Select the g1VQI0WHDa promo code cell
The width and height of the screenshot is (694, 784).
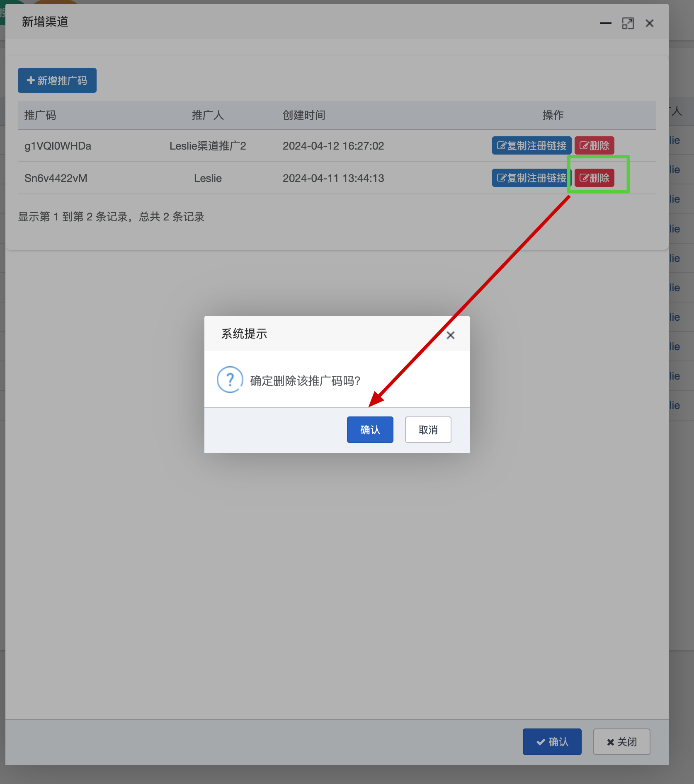point(58,146)
